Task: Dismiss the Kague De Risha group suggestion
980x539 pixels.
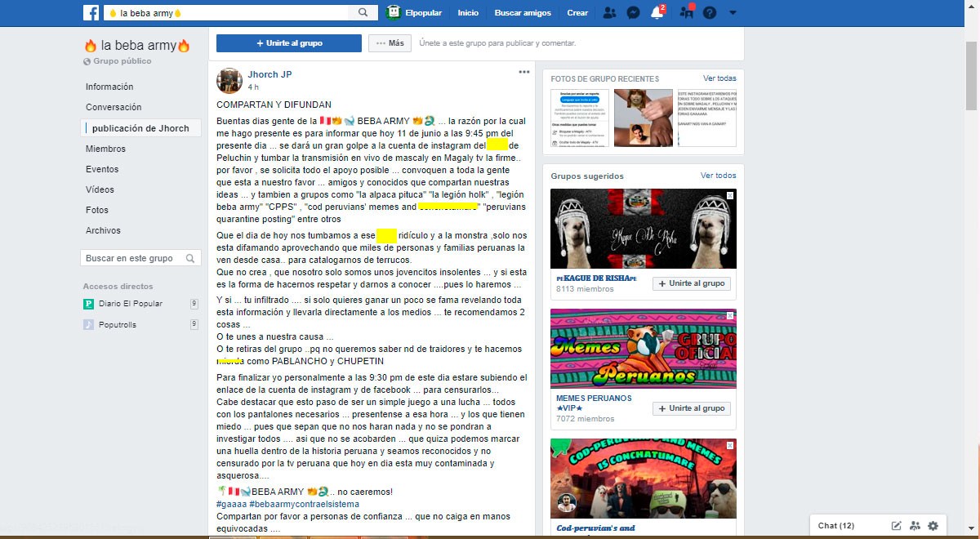Action: point(730,196)
